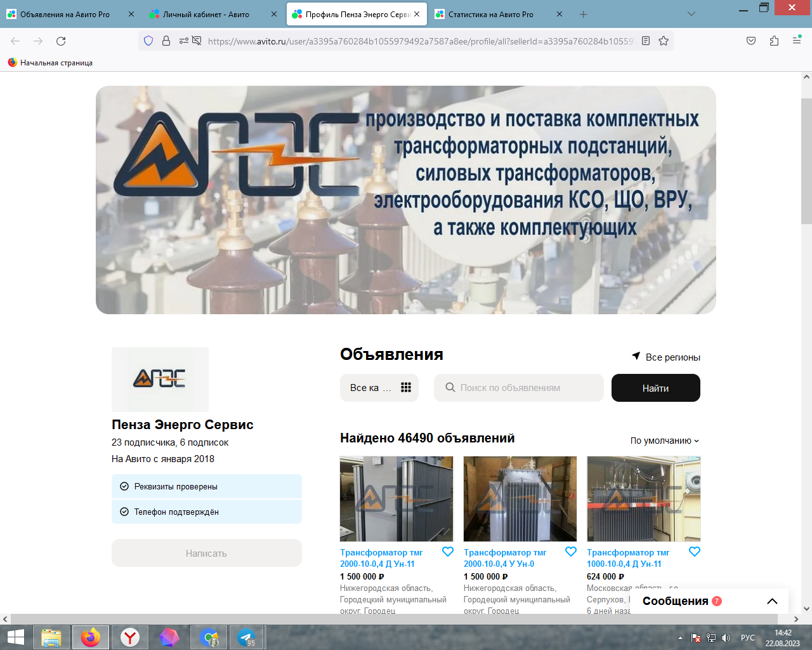This screenshot has width=812, height=650.
Task: Open the list all tabs dropdown
Action: click(x=691, y=14)
